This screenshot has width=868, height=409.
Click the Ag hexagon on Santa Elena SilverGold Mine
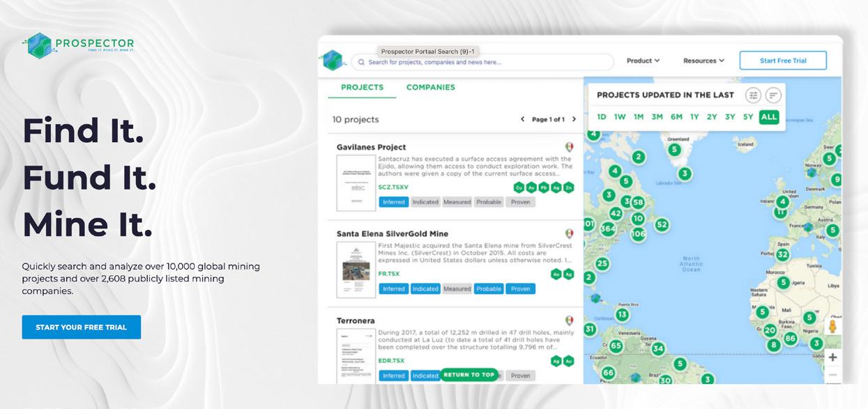pos(568,274)
